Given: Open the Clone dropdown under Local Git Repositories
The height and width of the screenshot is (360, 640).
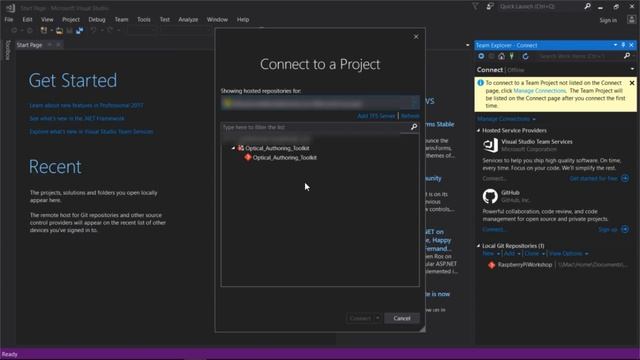Looking at the screenshot, I should click(x=534, y=253).
